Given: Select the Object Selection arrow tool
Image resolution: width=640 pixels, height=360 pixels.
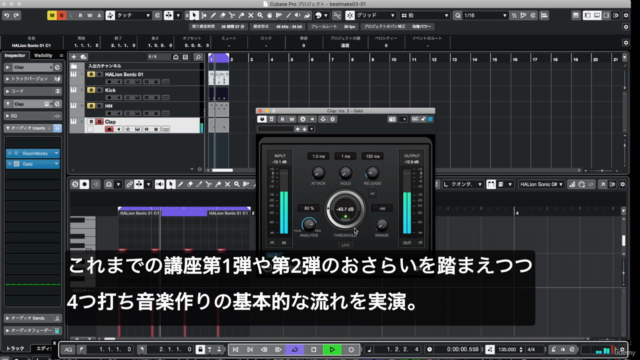Looking at the screenshot, I should (194, 16).
